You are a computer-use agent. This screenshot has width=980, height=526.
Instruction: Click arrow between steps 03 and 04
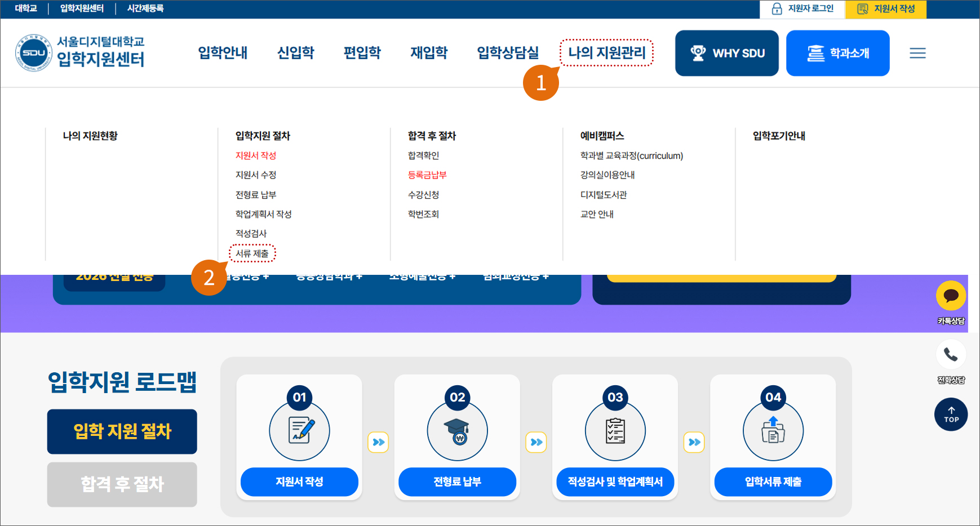694,442
